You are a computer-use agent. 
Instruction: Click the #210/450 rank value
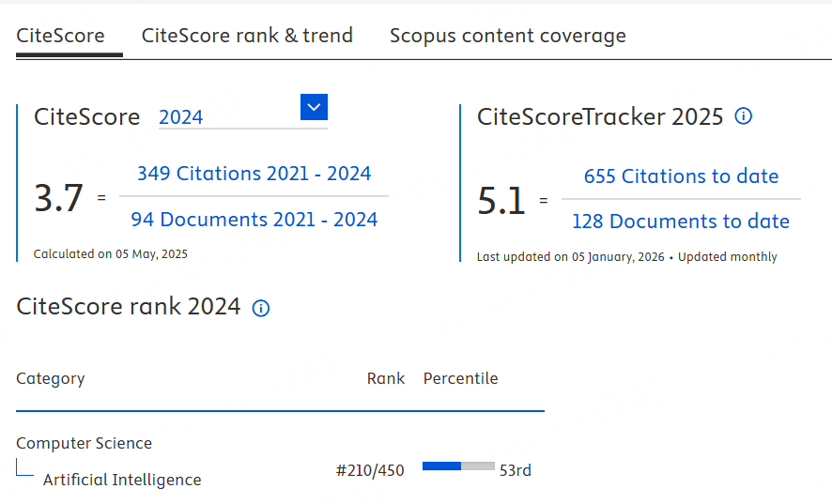pos(370,470)
